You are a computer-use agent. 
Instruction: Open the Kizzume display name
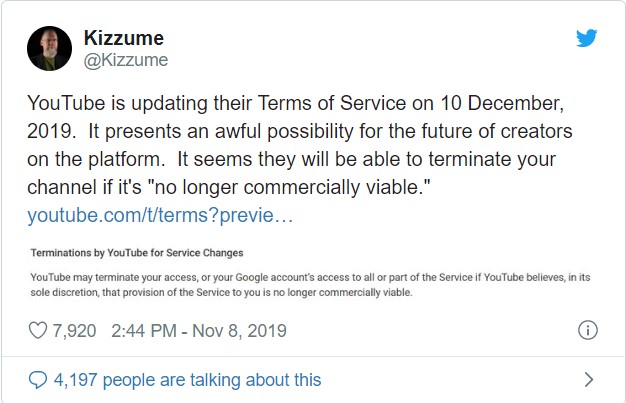click(124, 38)
